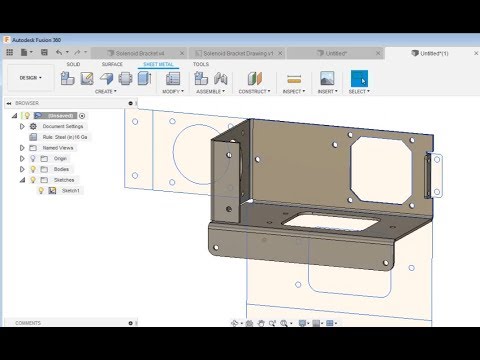Collapse the BROWSER panel arrows
This screenshot has height=360, width=480.
9,103
